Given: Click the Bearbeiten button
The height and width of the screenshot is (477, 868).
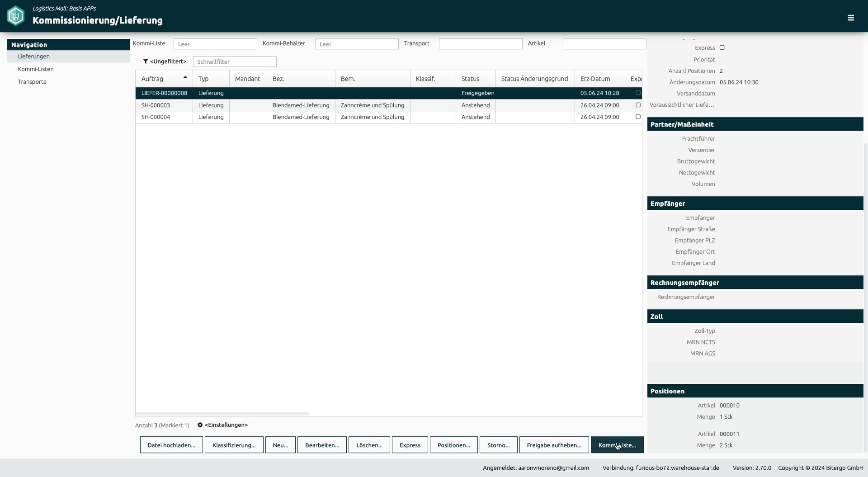Looking at the screenshot, I should pos(322,445).
